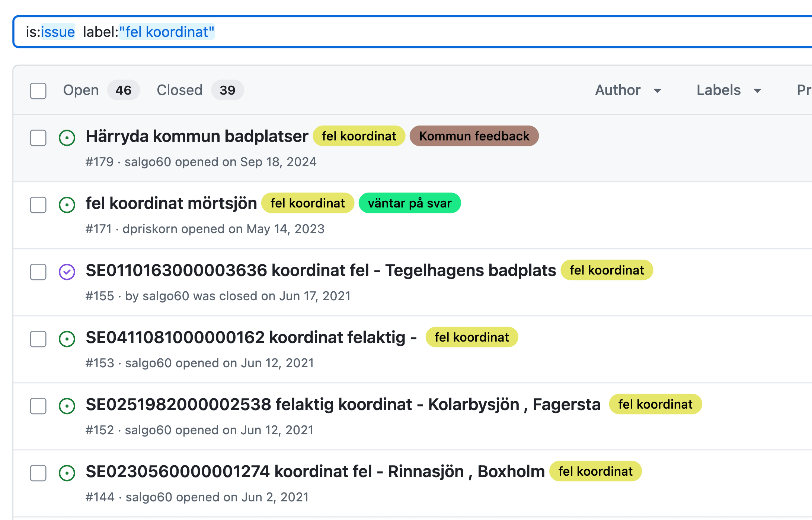Open the issue SE0411081000000162 koordinat felaktig
This screenshot has width=812, height=520.
click(251, 337)
